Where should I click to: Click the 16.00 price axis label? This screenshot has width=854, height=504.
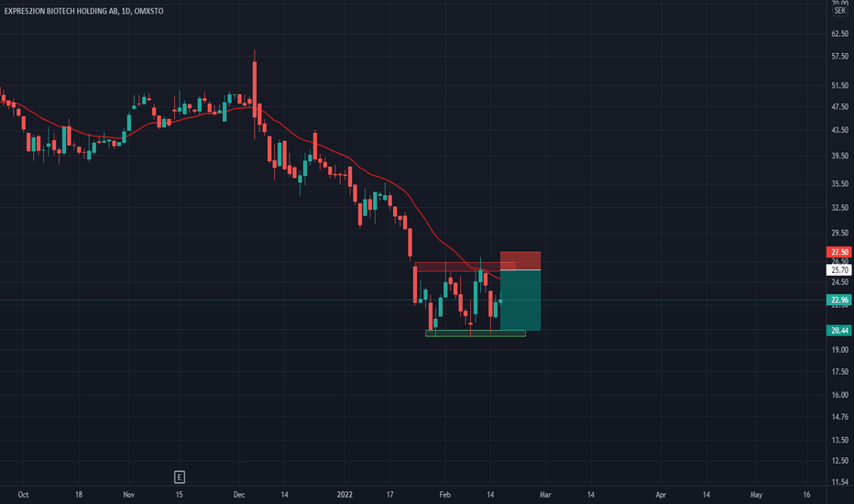pyautogui.click(x=840, y=395)
